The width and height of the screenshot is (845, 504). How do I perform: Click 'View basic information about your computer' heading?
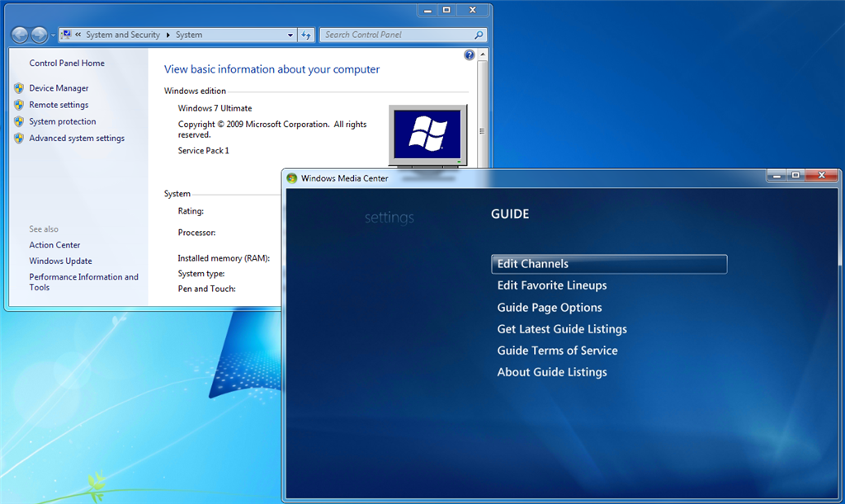[271, 69]
